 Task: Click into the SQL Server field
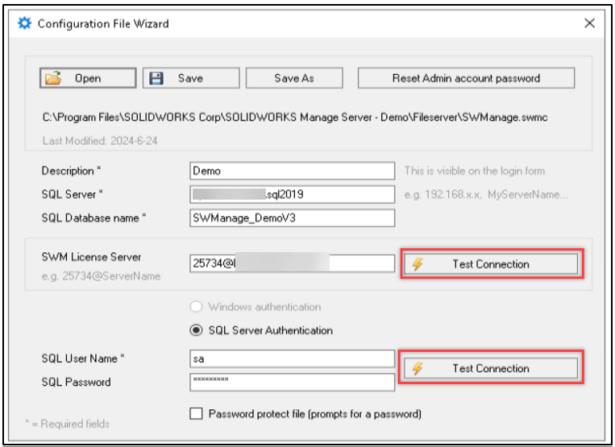click(292, 193)
